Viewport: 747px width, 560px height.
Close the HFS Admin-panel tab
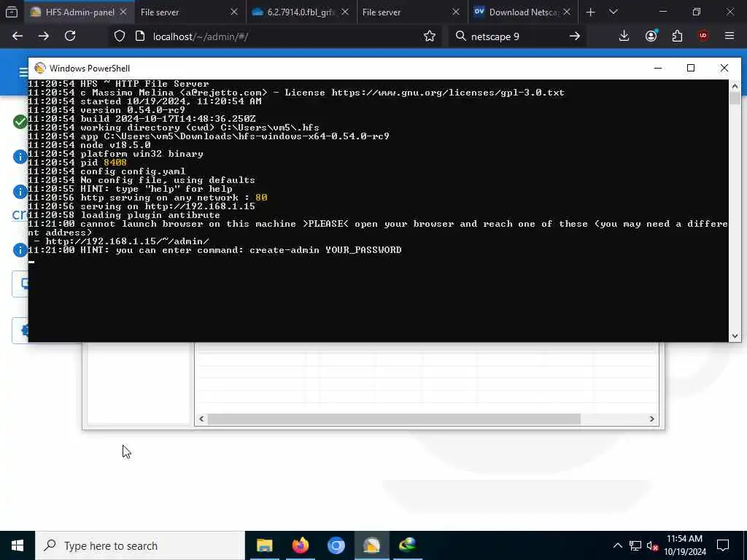coord(123,12)
